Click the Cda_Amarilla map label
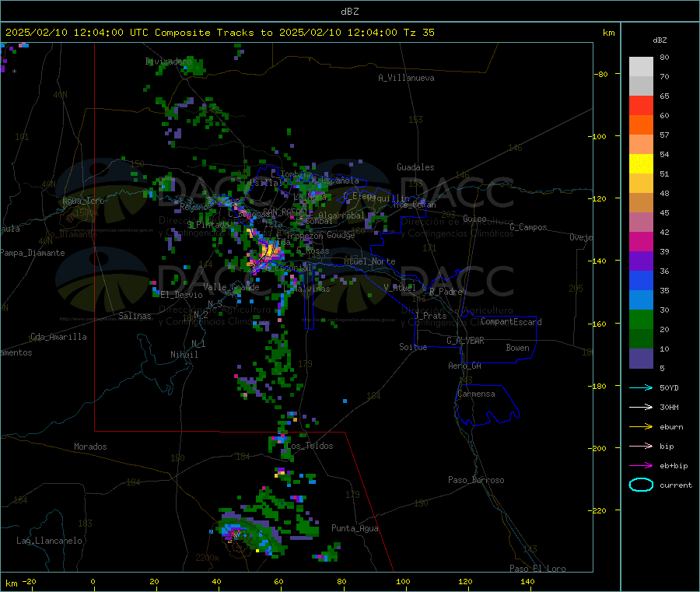The image size is (700, 592). tap(58, 337)
